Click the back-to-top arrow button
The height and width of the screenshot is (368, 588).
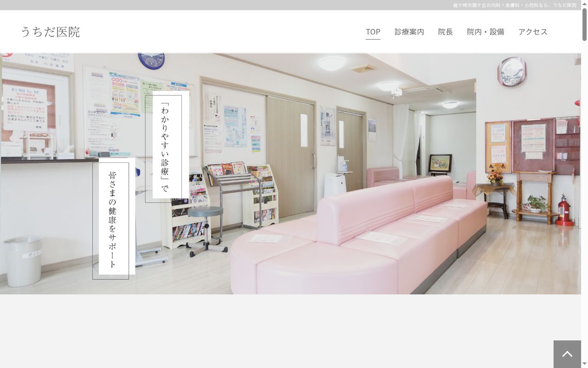coord(567,354)
